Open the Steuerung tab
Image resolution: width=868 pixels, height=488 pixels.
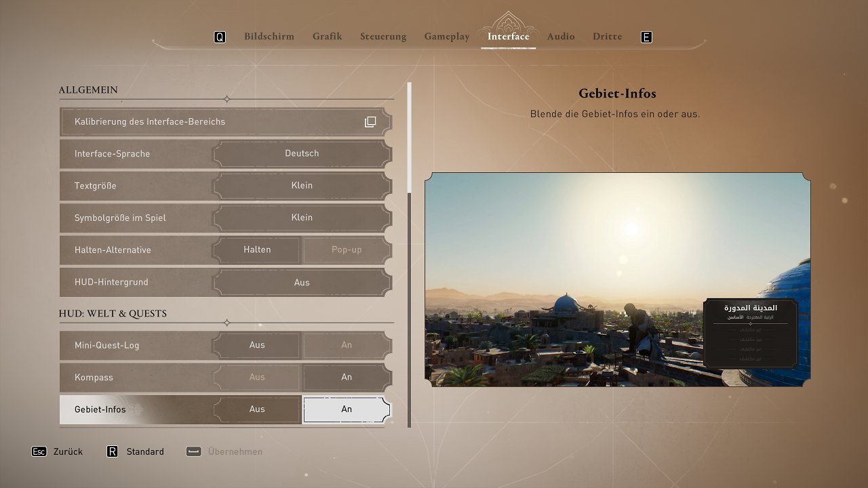point(383,37)
